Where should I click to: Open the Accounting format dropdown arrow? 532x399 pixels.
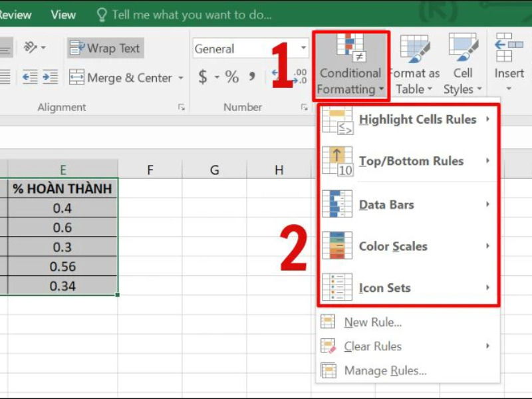point(217,77)
